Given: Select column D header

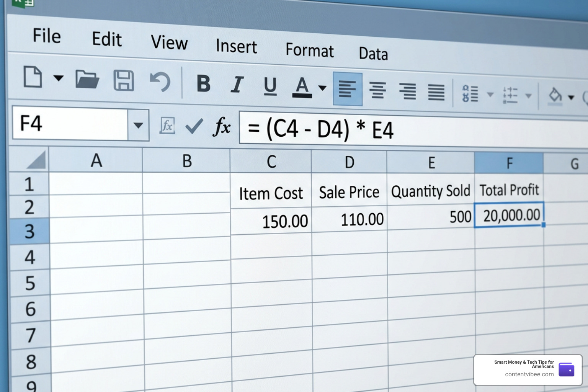Looking at the screenshot, I should (x=349, y=162).
